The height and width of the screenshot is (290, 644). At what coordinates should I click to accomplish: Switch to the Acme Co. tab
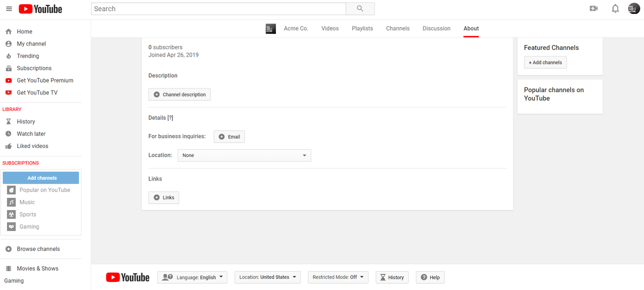point(296,28)
